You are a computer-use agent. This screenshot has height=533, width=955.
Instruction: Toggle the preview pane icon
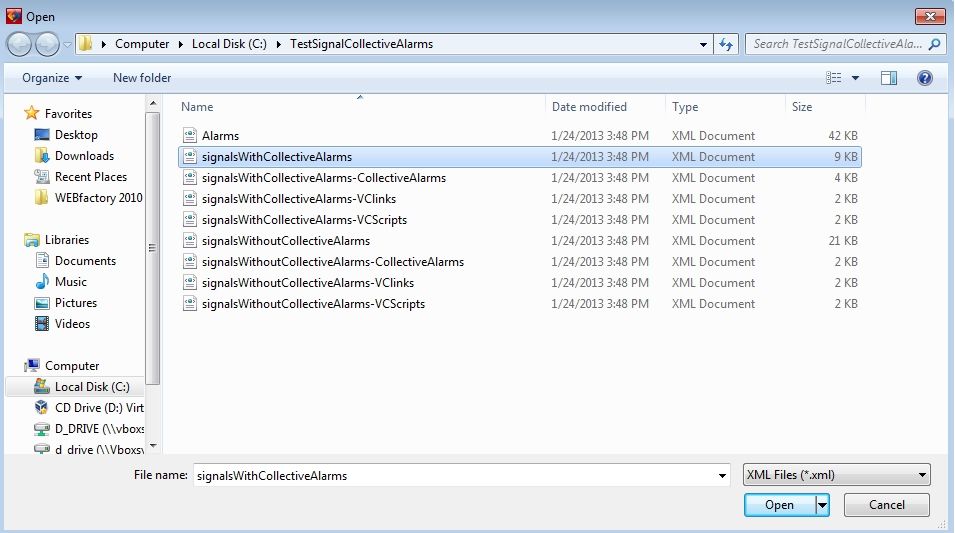(x=889, y=78)
